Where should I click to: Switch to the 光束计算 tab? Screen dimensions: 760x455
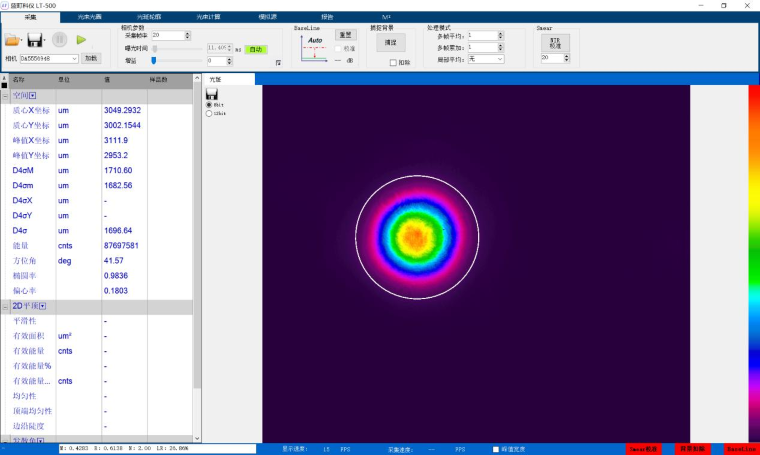pos(209,18)
